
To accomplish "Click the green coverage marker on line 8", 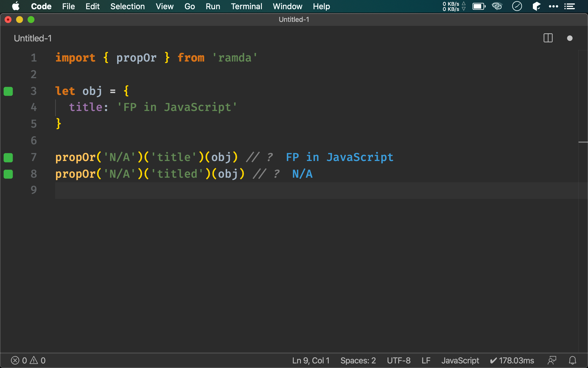I will click(x=8, y=174).
